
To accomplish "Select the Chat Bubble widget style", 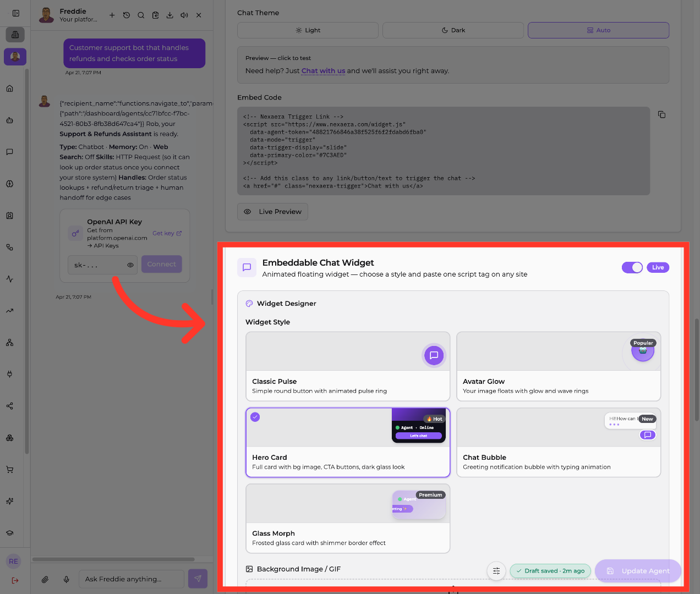I will point(559,442).
